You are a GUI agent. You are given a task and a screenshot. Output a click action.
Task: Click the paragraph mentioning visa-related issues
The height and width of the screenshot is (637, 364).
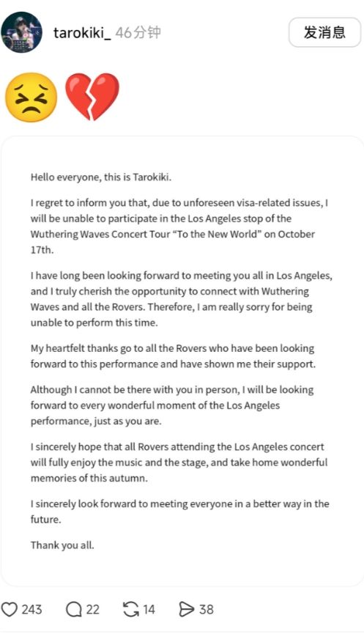[x=179, y=227]
